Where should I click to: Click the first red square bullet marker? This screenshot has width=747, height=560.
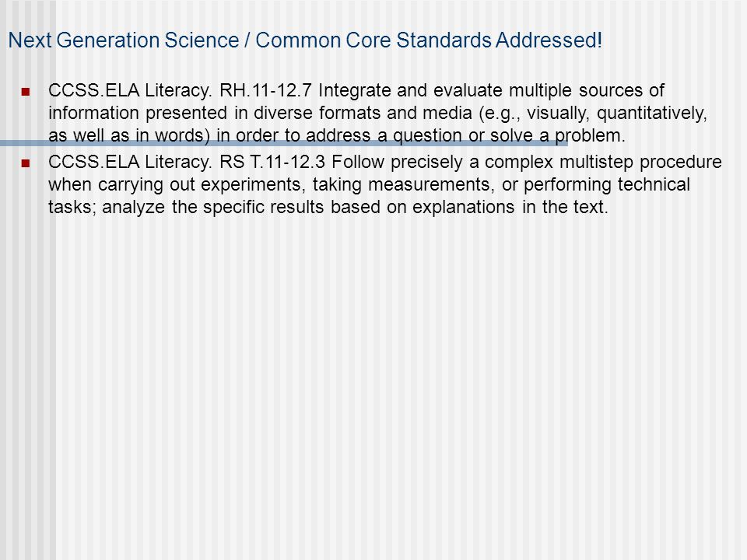click(26, 92)
